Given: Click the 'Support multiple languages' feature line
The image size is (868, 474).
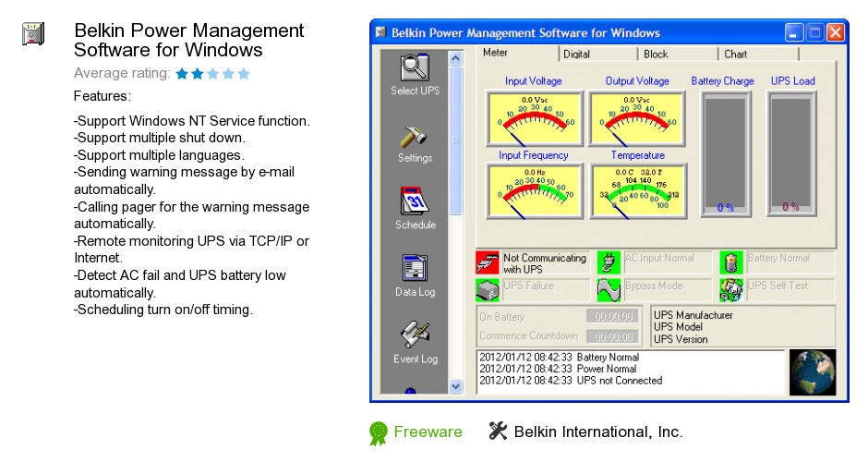Looking at the screenshot, I should (159, 155).
